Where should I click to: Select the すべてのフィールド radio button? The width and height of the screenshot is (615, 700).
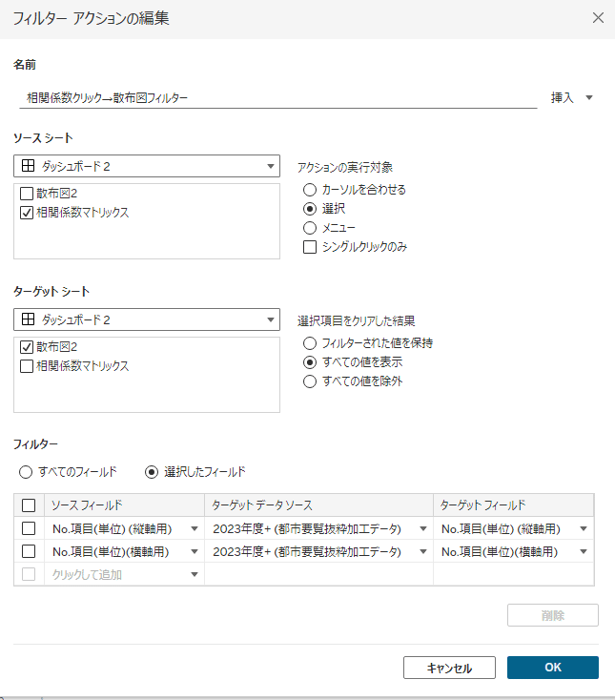[x=26, y=472]
